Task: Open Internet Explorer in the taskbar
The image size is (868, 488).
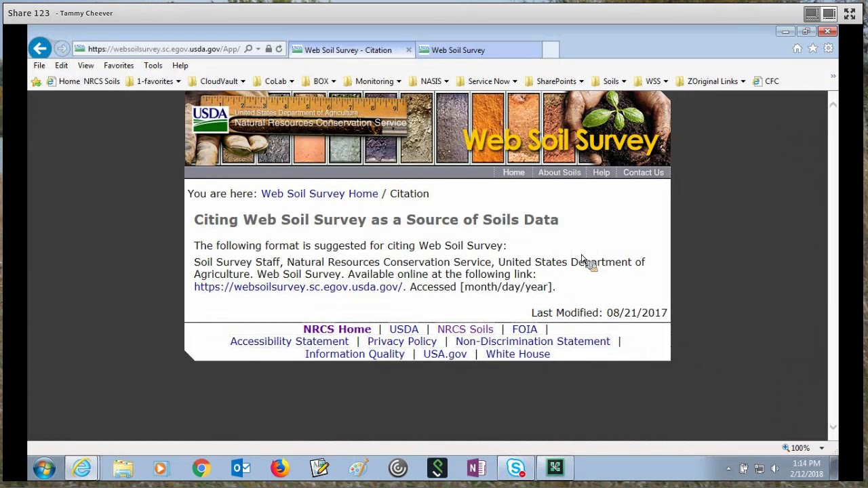Action: pos(82,468)
